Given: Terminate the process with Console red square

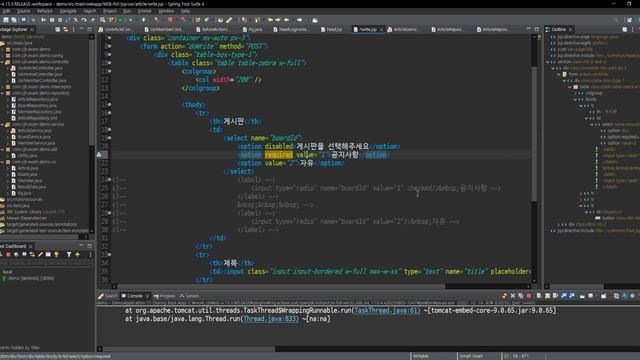Looking at the screenshot, I should [529, 296].
